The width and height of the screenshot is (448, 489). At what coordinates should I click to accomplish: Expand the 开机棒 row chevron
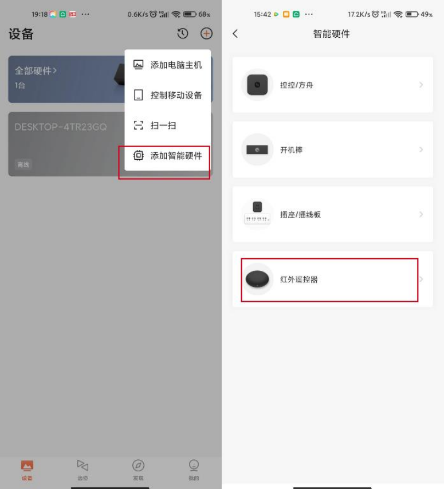click(x=421, y=149)
